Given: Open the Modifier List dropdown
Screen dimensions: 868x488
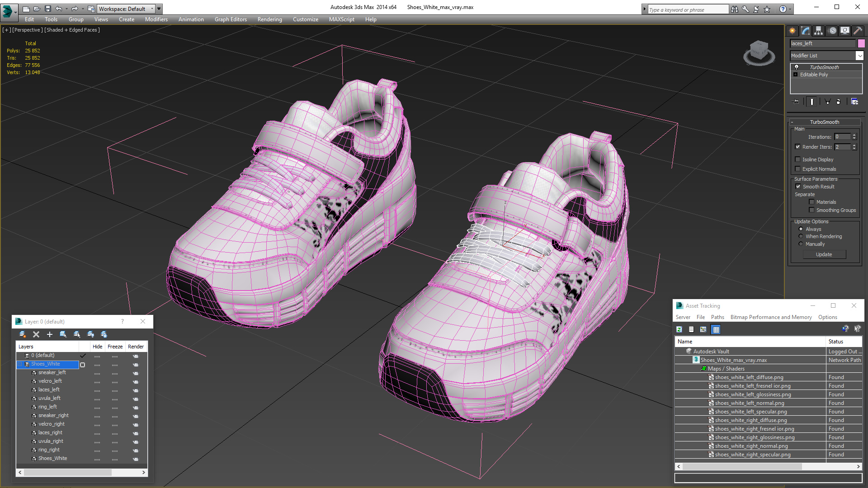Looking at the screenshot, I should 859,56.
